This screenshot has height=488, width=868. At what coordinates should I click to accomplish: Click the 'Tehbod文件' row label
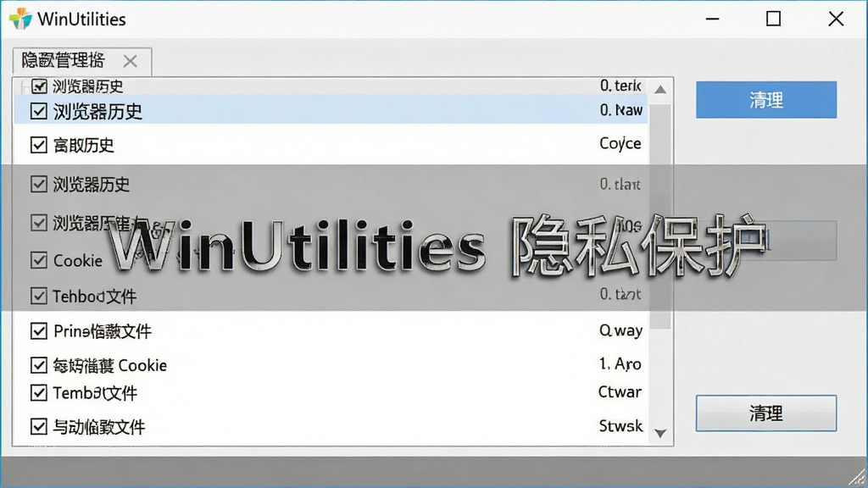(95, 297)
